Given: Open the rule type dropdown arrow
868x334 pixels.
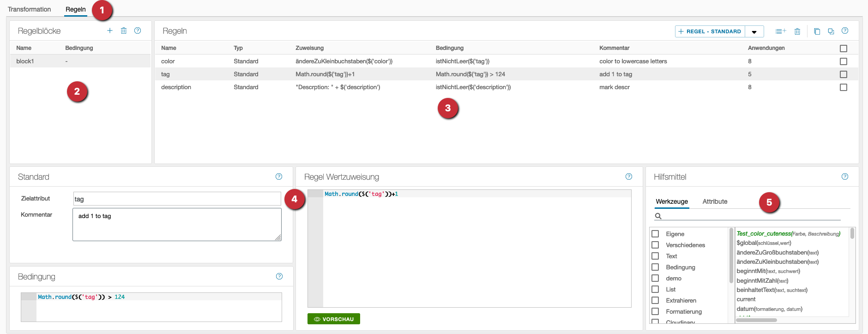Looking at the screenshot, I should tap(754, 32).
